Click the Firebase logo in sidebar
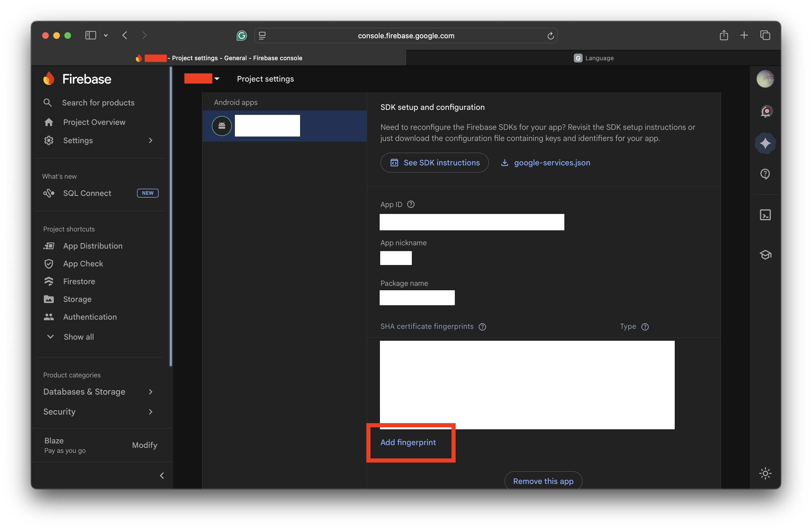812x530 pixels. [77, 79]
